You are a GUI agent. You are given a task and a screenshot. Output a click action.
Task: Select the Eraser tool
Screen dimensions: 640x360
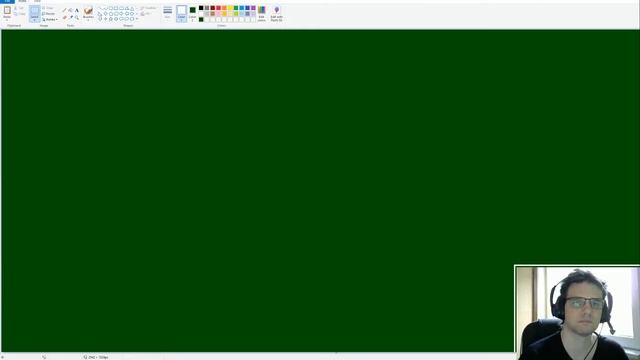pyautogui.click(x=64, y=18)
